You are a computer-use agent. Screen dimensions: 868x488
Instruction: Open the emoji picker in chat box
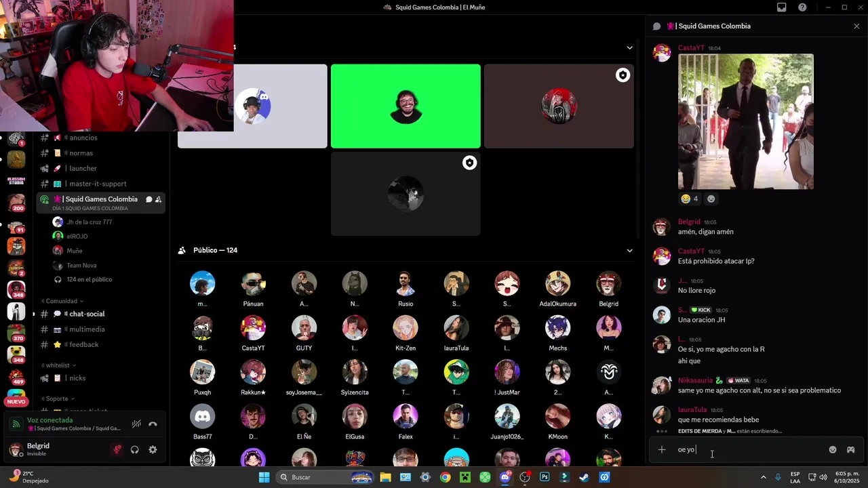tap(833, 449)
